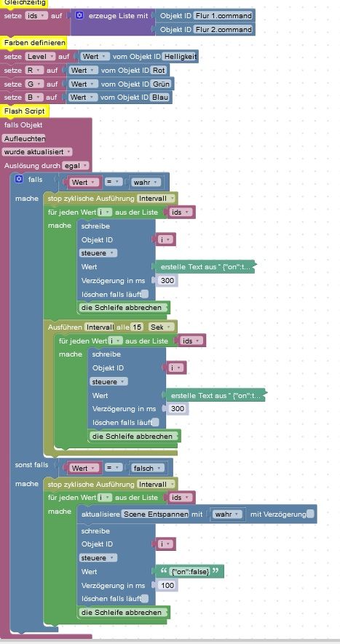
Task: Open the 'wurde aktualisiert' dropdown
Action: (x=37, y=152)
